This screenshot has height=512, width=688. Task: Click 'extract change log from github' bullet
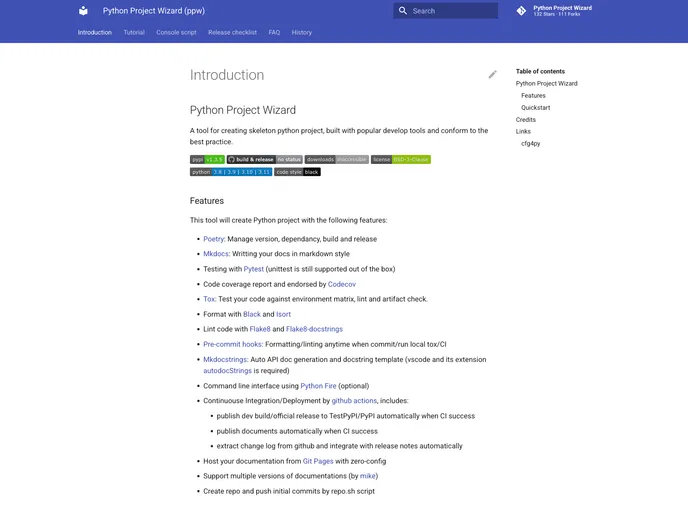coord(339,446)
